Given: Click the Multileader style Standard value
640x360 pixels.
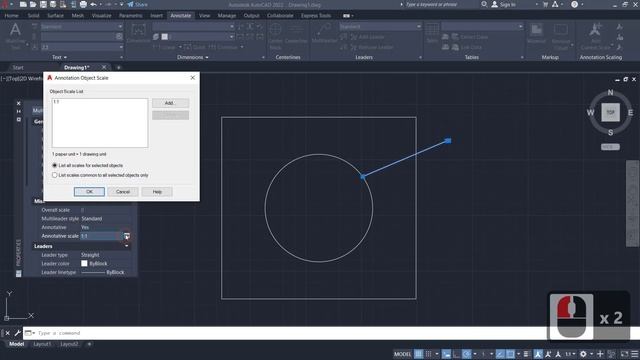Looking at the screenshot, I should pos(91,218).
